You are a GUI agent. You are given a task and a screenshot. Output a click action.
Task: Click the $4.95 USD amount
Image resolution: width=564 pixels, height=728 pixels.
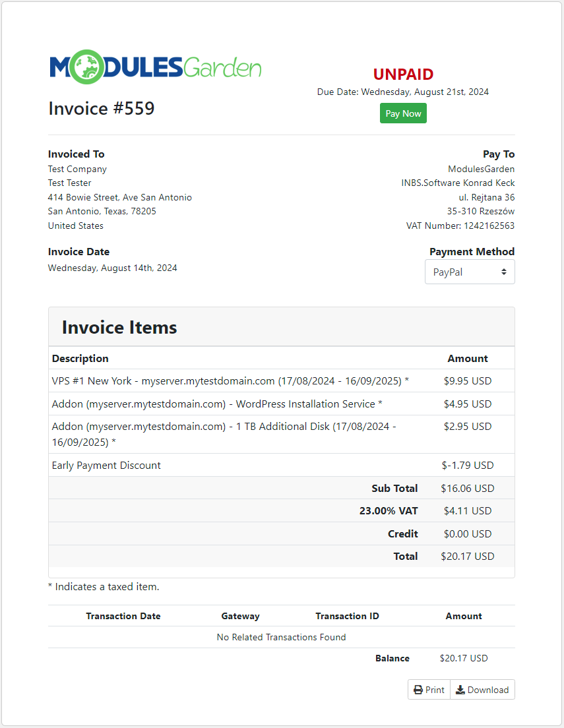[468, 404]
